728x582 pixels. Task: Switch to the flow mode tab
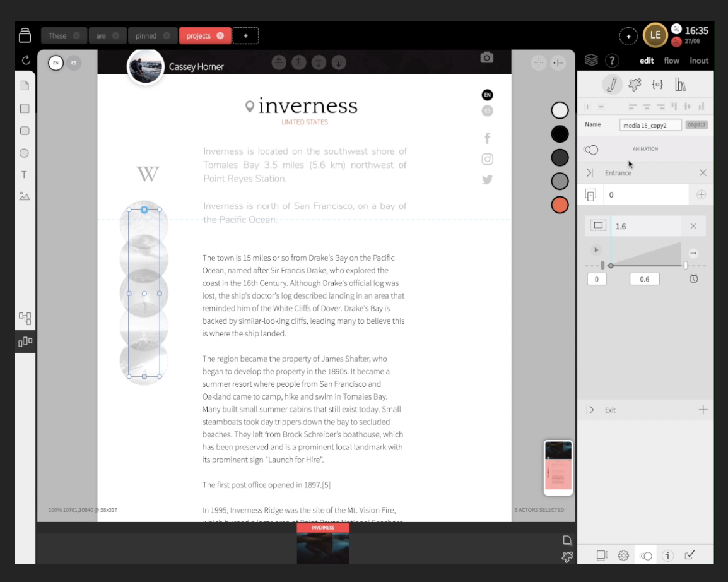tap(671, 61)
